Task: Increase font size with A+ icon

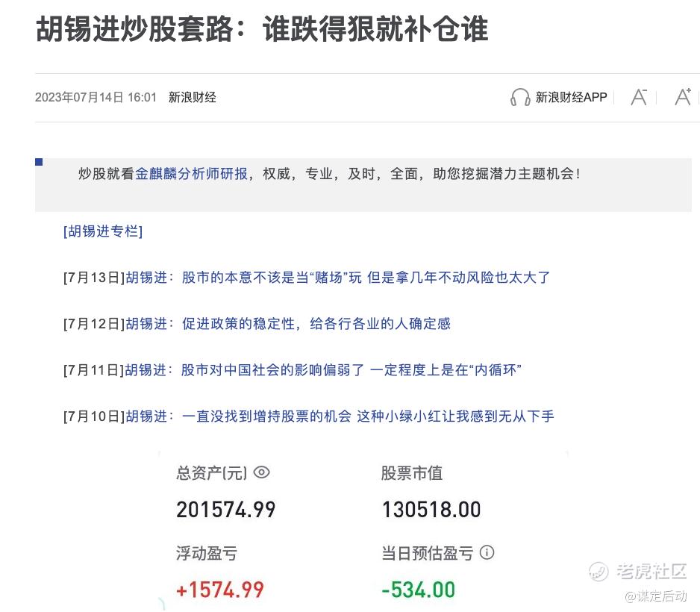Action: click(x=682, y=97)
